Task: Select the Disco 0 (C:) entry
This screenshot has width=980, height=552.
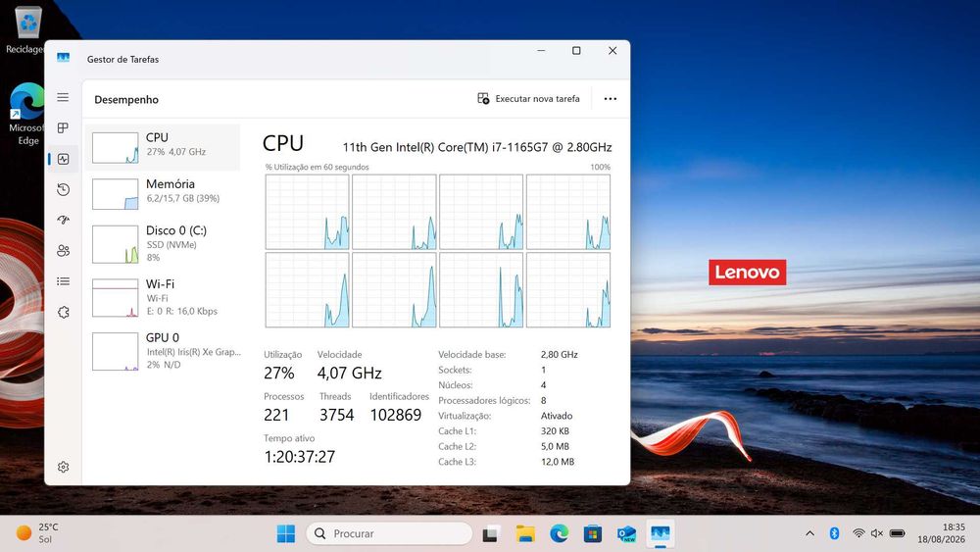Action: click(163, 243)
